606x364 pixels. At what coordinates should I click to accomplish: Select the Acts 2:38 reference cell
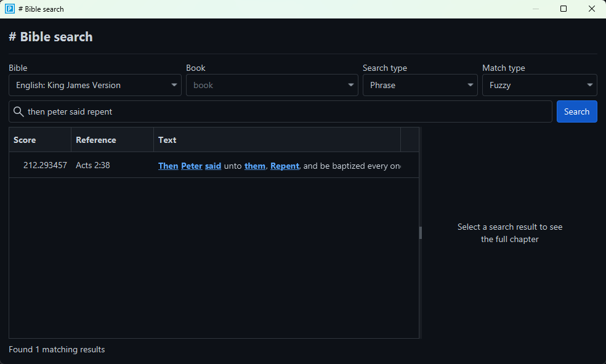click(93, 165)
